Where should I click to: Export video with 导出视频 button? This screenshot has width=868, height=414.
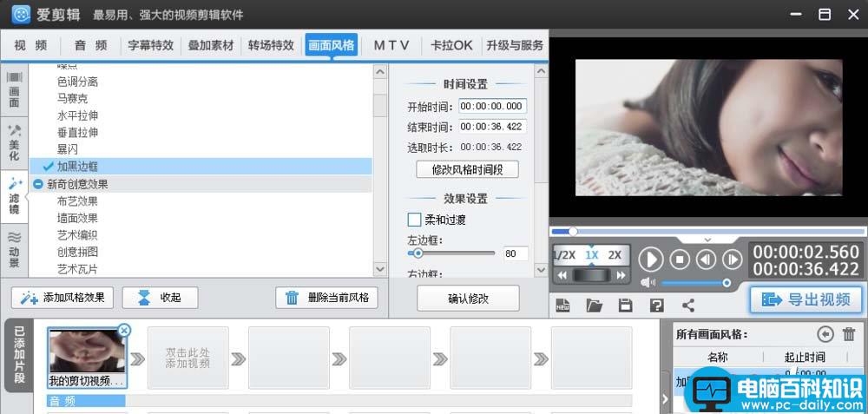pyautogui.click(x=806, y=299)
